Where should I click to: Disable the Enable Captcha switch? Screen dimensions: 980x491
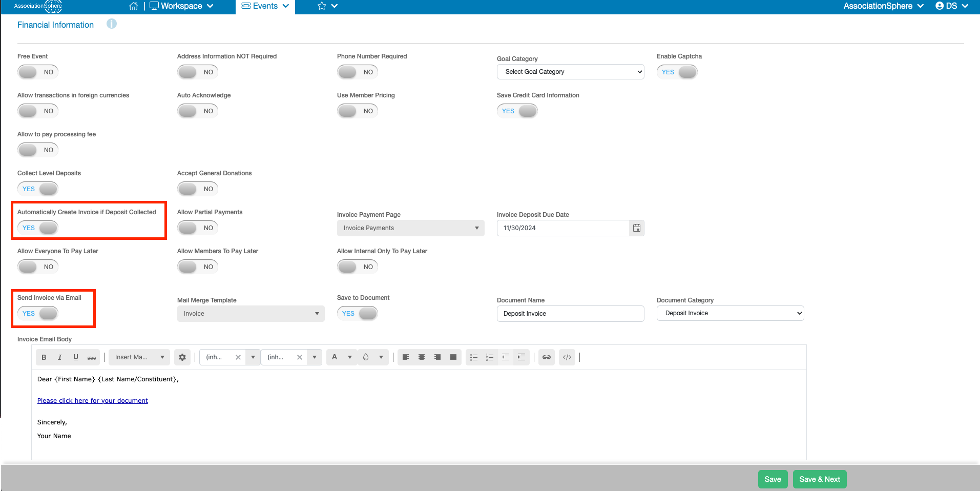677,72
